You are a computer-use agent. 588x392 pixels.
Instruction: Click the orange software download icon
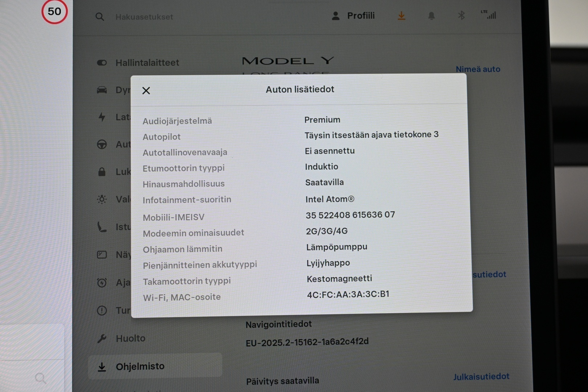point(401,16)
